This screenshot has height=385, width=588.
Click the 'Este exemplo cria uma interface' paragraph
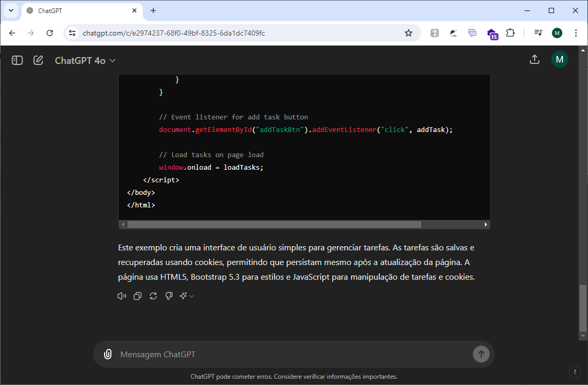click(x=296, y=262)
